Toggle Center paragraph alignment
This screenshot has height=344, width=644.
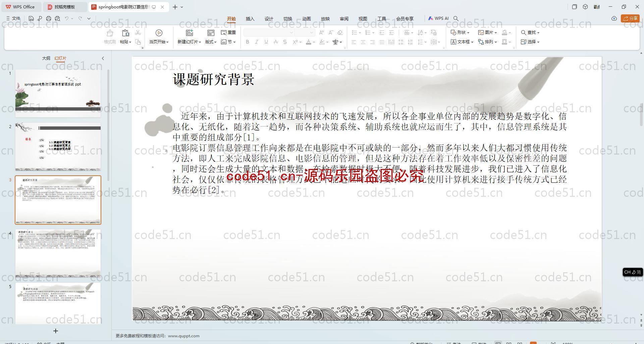(x=363, y=42)
